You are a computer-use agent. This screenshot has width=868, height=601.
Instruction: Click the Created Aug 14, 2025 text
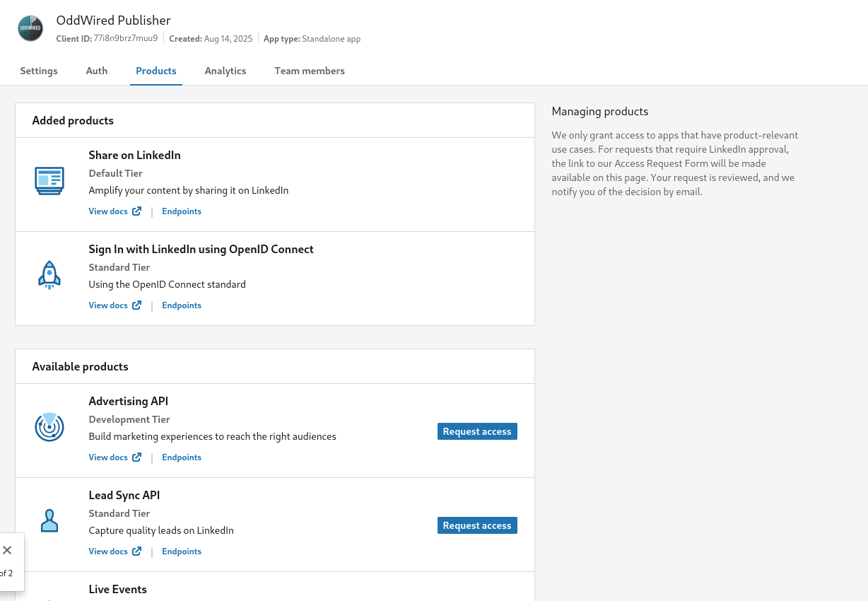[x=211, y=39]
